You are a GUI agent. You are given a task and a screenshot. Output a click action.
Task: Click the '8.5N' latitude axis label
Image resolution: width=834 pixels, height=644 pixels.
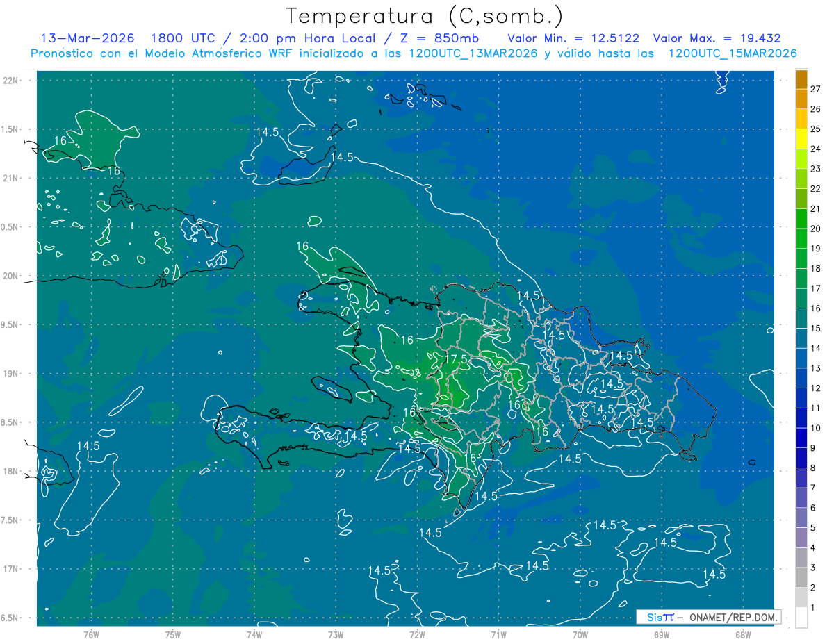[10, 422]
